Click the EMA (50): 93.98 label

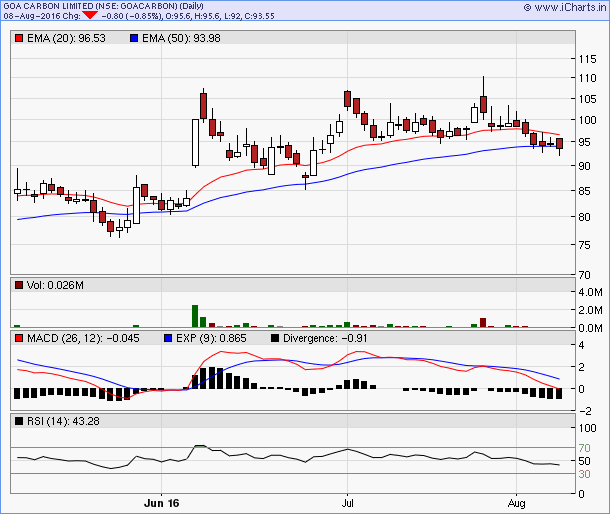click(181, 38)
